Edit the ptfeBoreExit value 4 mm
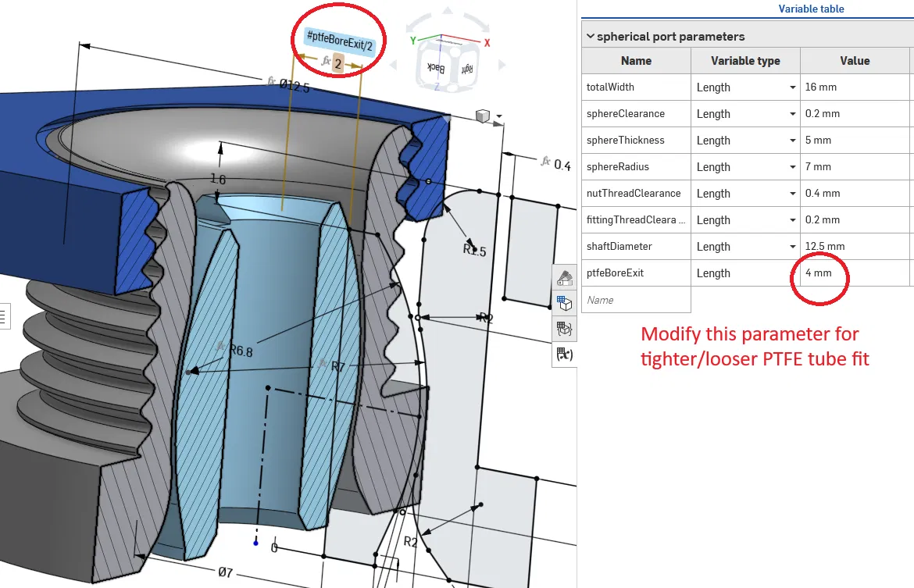This screenshot has width=914, height=588. coord(855,273)
